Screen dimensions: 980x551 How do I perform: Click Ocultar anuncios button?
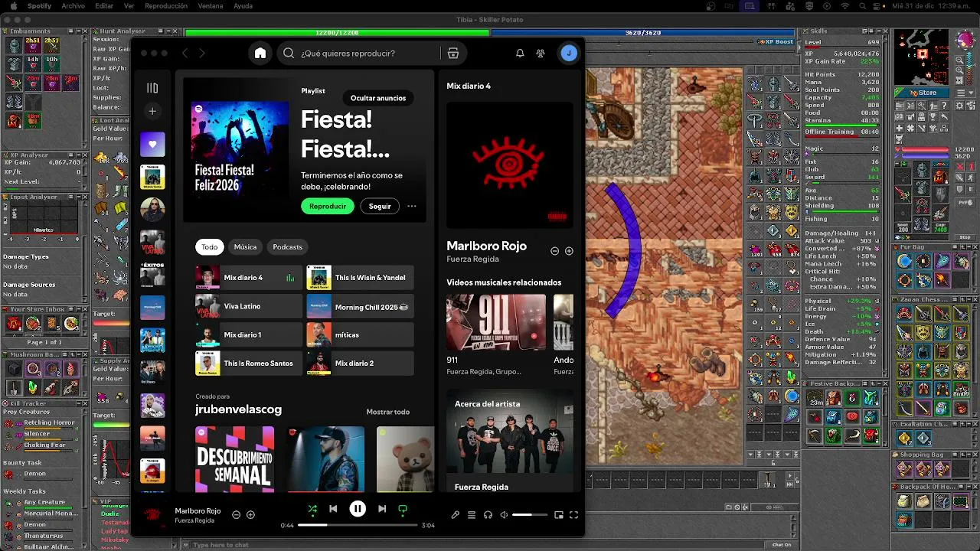click(x=378, y=98)
